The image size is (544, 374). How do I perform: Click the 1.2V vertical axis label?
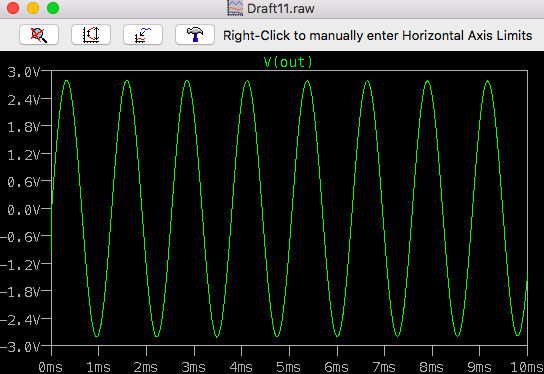24,155
